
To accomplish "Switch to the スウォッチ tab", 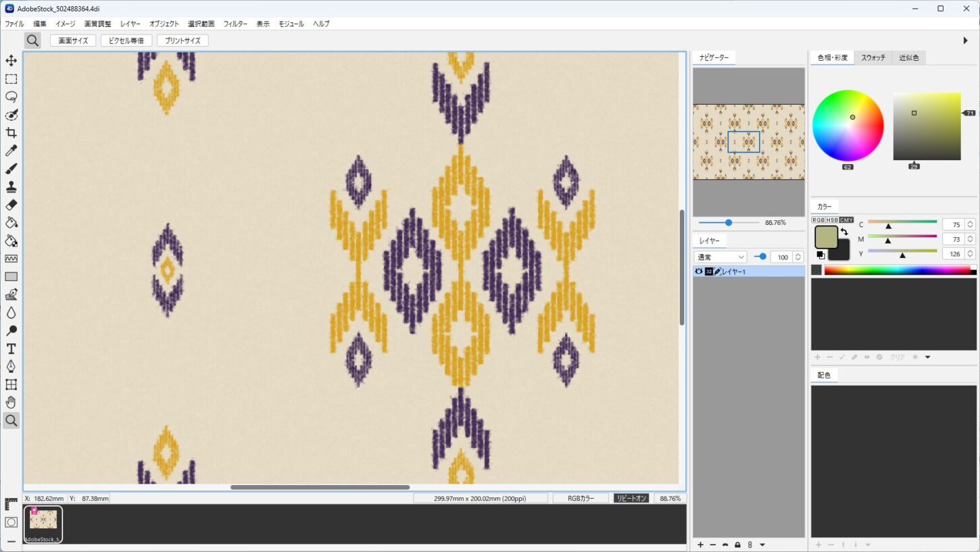I will pos(873,58).
